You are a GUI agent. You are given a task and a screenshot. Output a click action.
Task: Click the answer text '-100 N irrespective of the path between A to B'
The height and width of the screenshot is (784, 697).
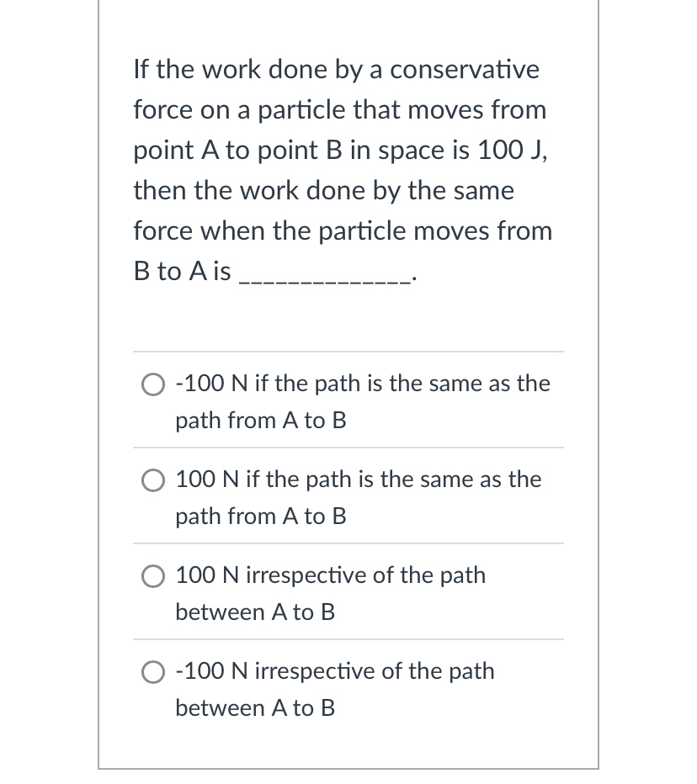click(334, 689)
